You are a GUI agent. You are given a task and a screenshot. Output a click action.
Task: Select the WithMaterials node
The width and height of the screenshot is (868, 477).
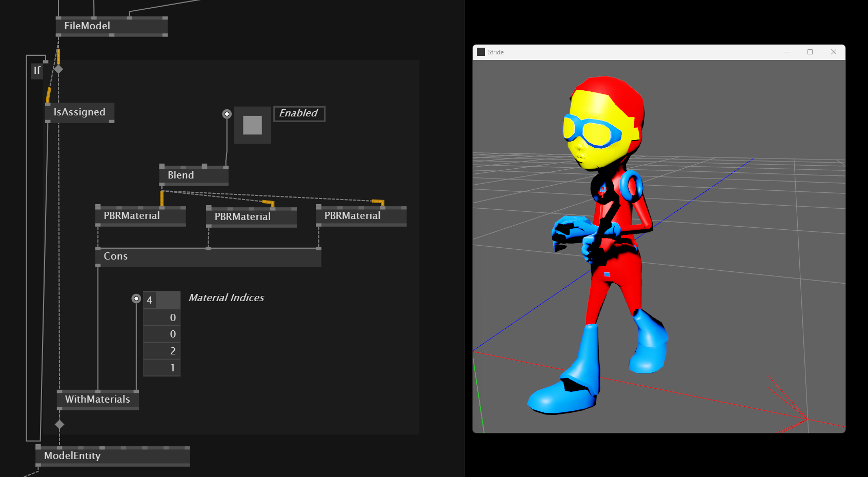[98, 400]
